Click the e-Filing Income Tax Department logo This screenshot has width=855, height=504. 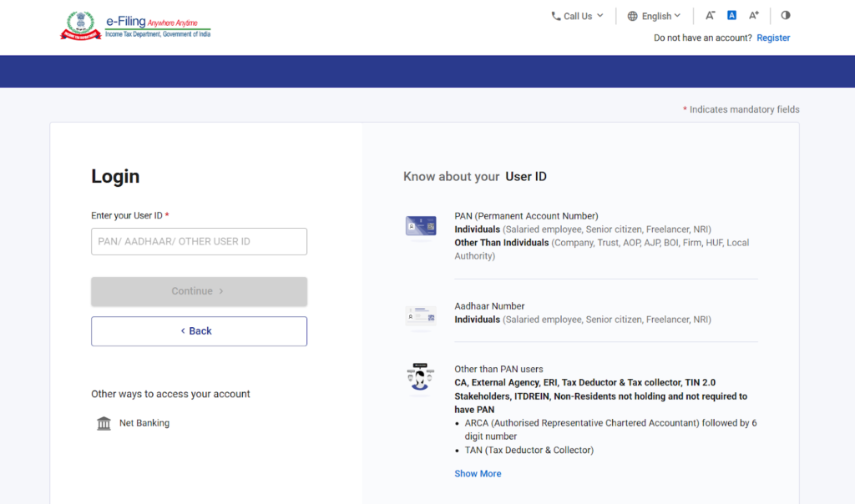pyautogui.click(x=135, y=25)
